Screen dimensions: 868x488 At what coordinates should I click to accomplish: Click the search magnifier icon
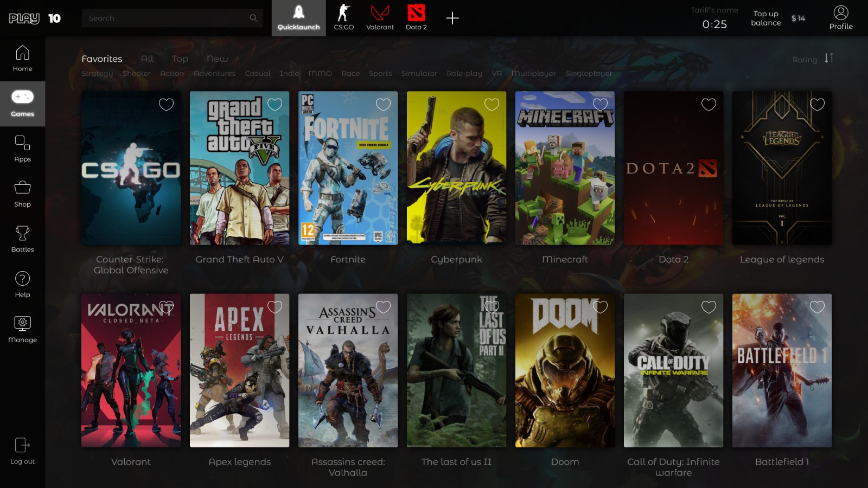(253, 18)
